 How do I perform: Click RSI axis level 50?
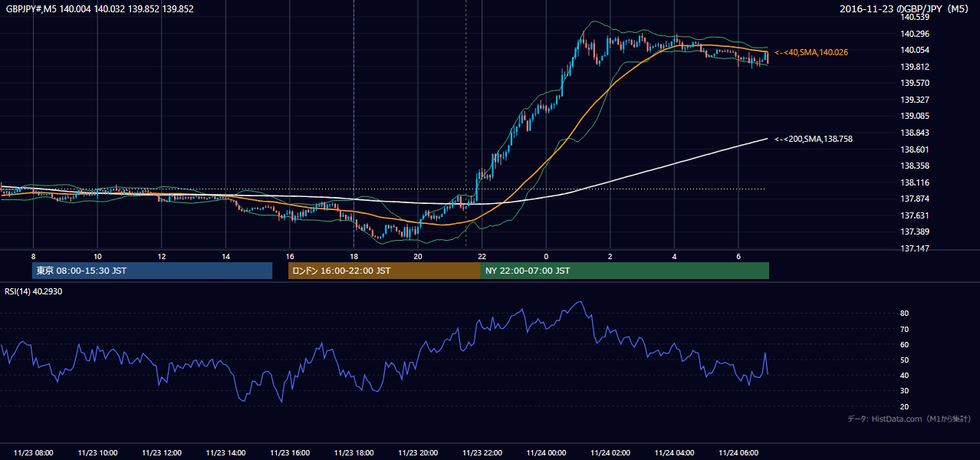905,360
